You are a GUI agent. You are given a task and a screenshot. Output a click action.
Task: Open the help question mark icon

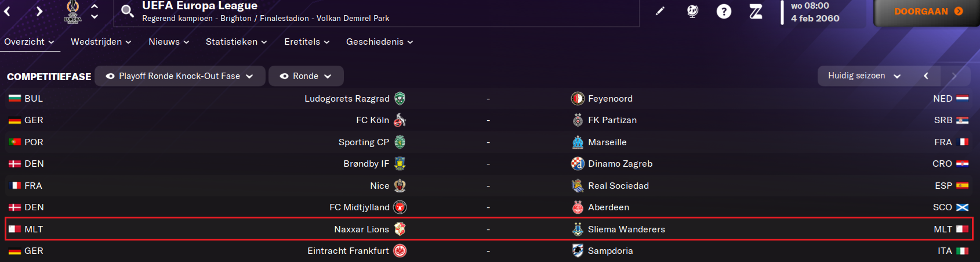[x=724, y=11]
